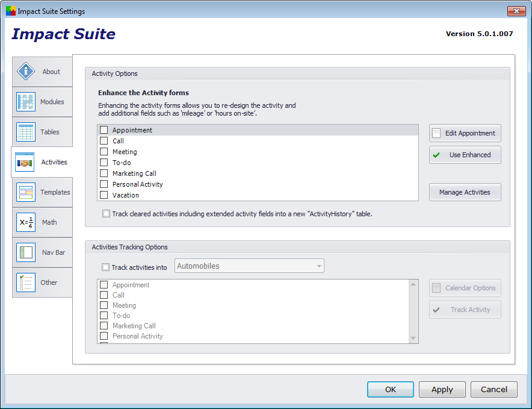Click the tracking list scroll-up arrow
The image size is (532, 409).
point(413,284)
